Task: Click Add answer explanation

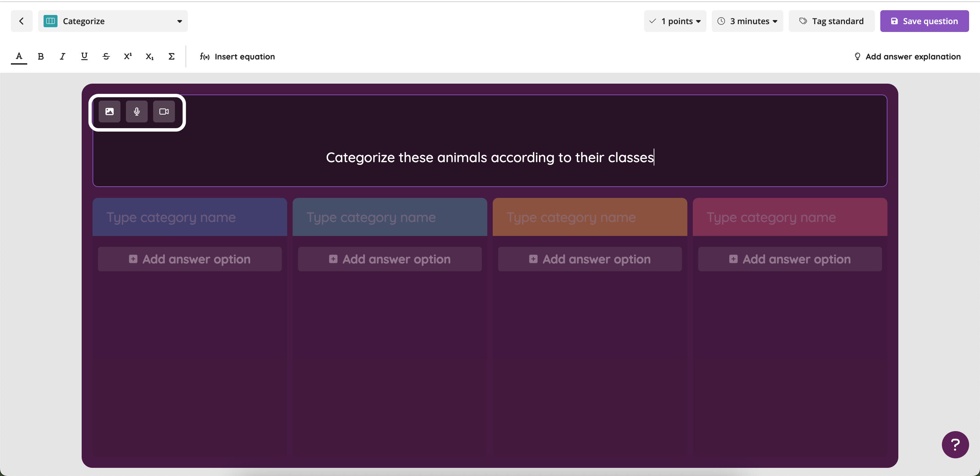Action: click(x=907, y=56)
